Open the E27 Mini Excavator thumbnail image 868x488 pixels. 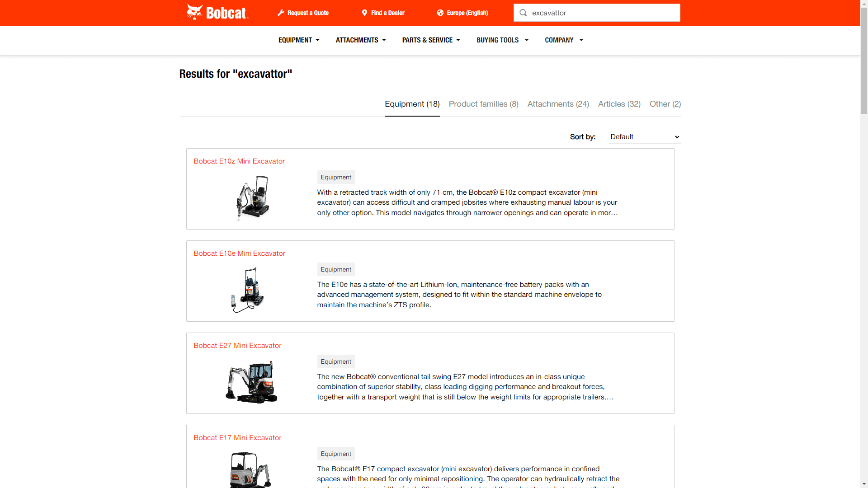(251, 382)
